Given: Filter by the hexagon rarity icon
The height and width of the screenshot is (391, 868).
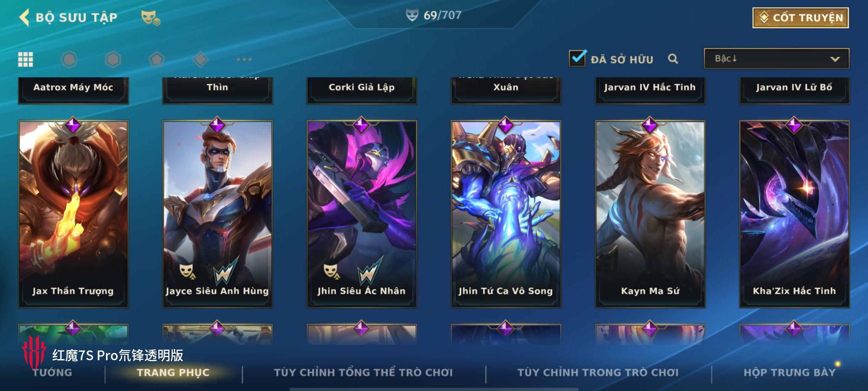Looking at the screenshot, I should coord(113,59).
